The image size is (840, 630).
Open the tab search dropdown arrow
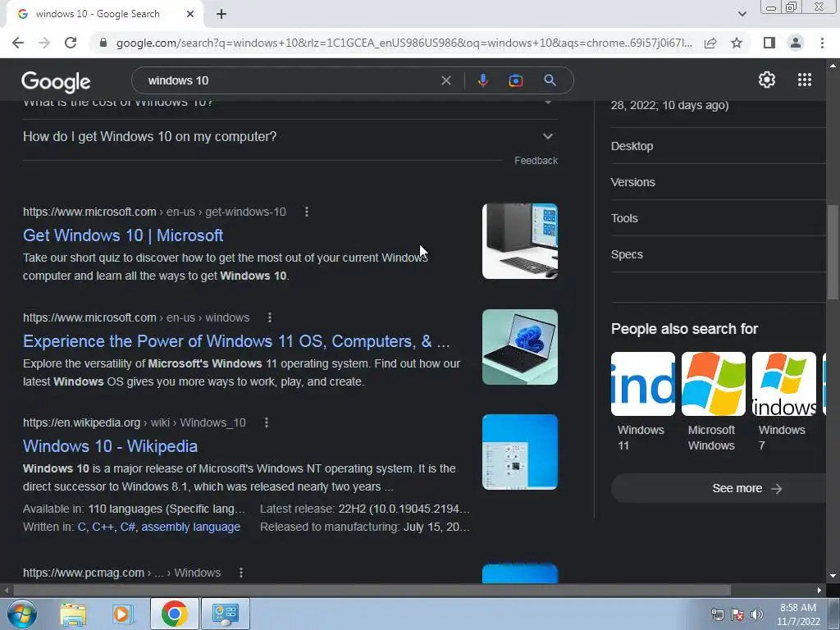pos(742,15)
